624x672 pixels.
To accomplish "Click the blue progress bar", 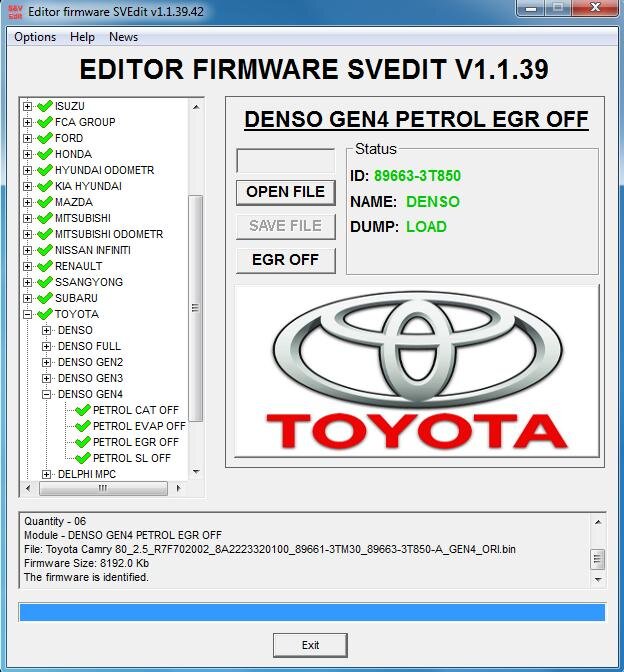I will [312, 612].
